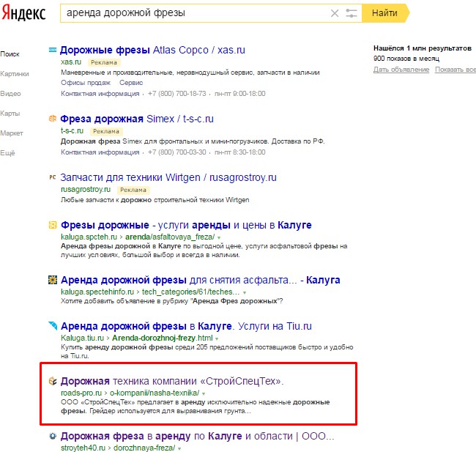
Task: Click rusagrostroy.ru green URL
Action: (86, 189)
